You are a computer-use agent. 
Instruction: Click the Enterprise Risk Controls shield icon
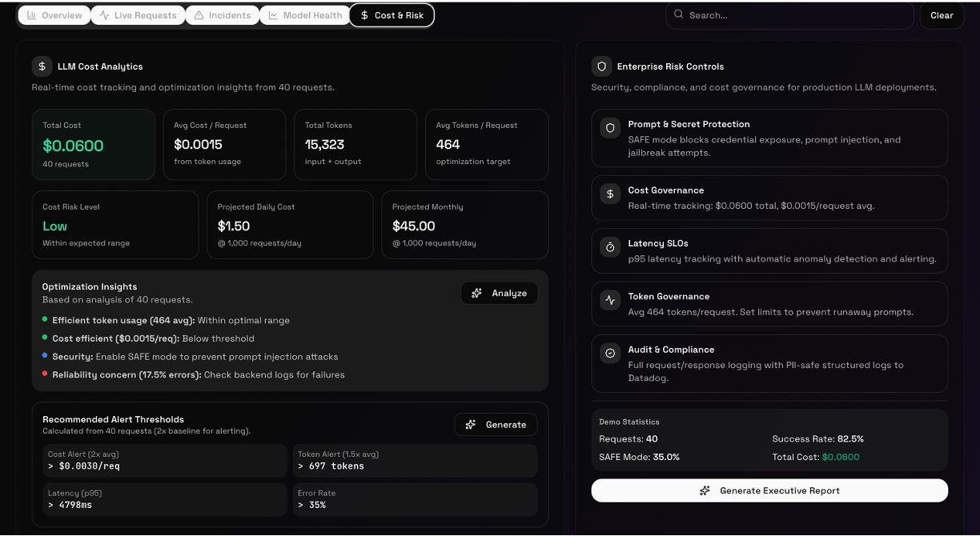[601, 66]
